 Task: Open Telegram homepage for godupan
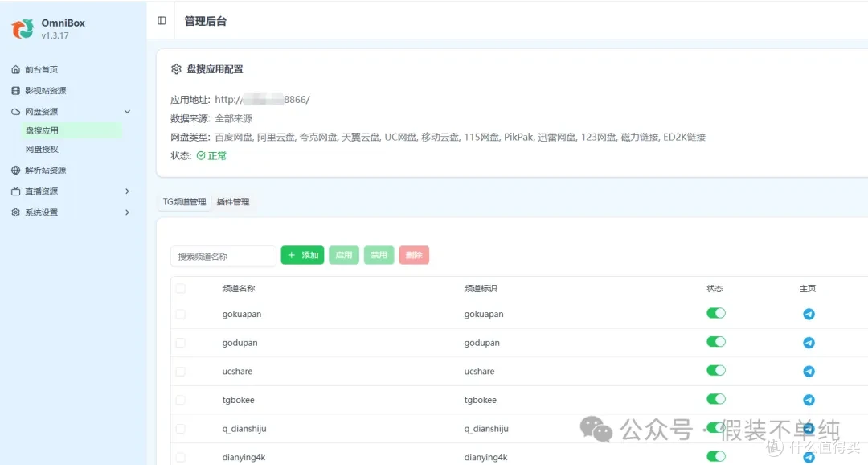tap(809, 343)
